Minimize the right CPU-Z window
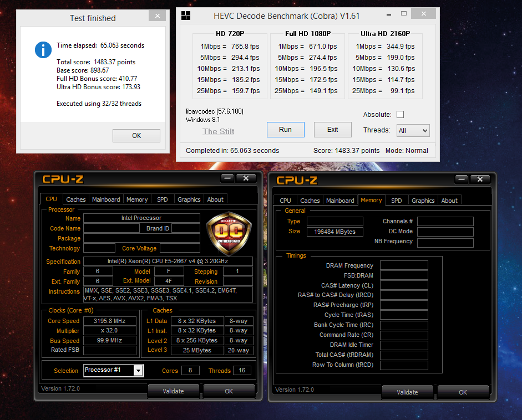 (x=462, y=179)
